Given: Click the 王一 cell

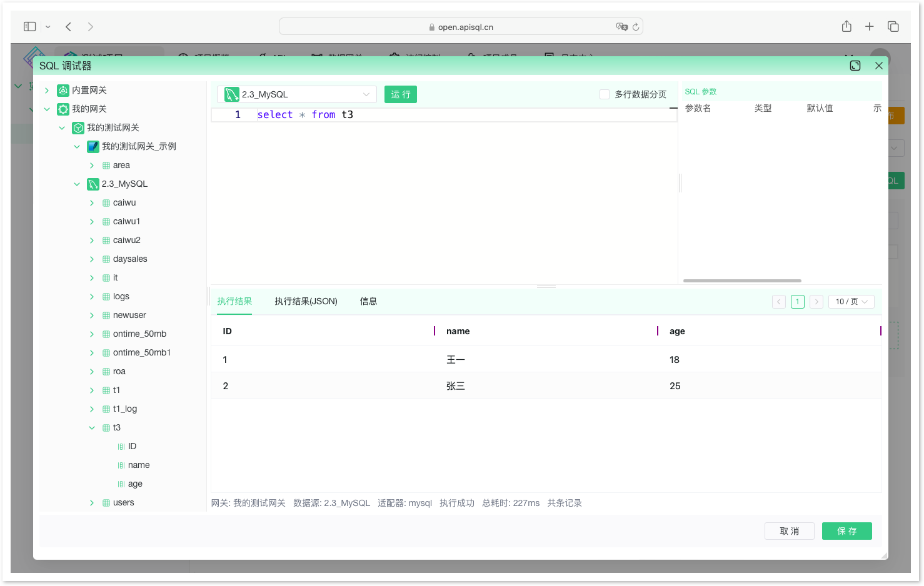Looking at the screenshot, I should point(456,360).
